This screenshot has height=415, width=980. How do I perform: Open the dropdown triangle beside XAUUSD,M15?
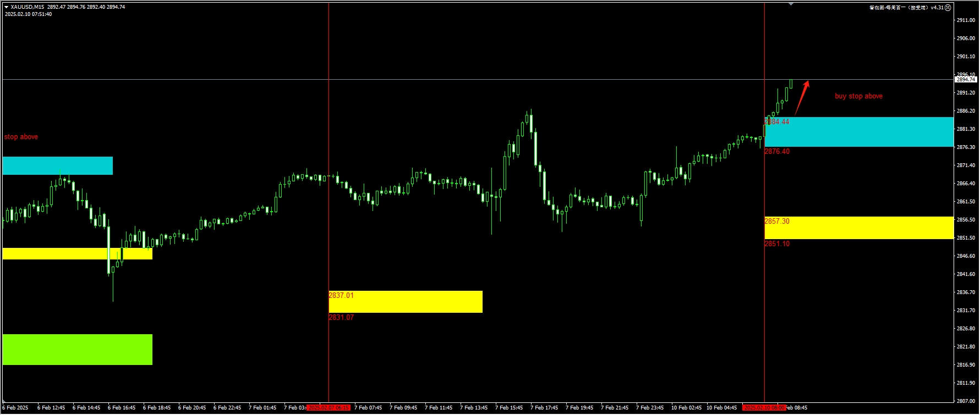pos(7,7)
